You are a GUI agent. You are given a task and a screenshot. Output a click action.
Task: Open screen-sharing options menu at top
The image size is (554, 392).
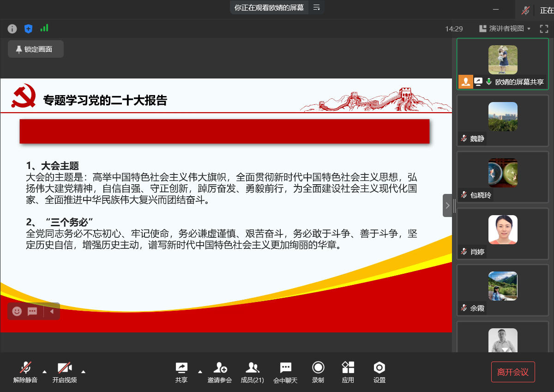pyautogui.click(x=316, y=7)
